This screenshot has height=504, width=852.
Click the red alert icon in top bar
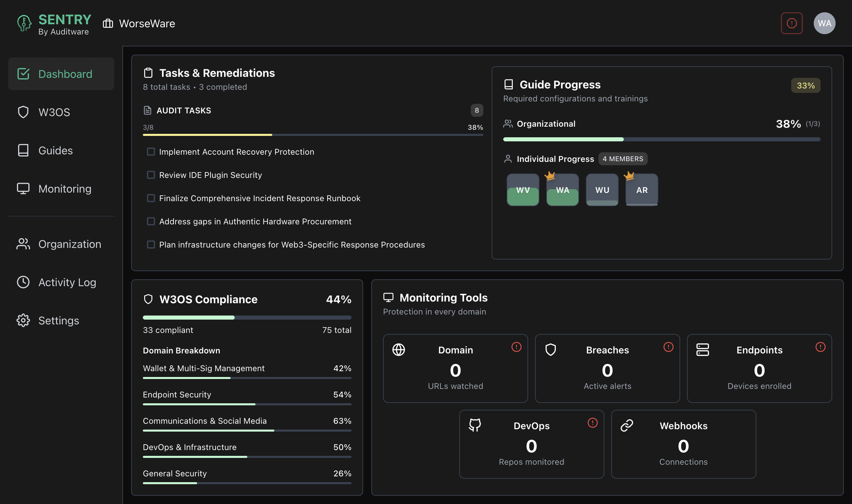click(x=792, y=23)
